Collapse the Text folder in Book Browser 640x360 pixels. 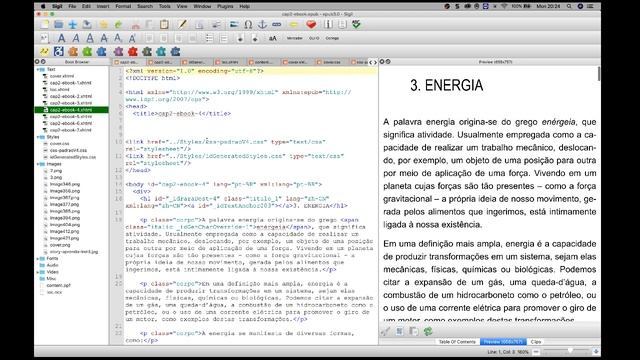[38, 69]
